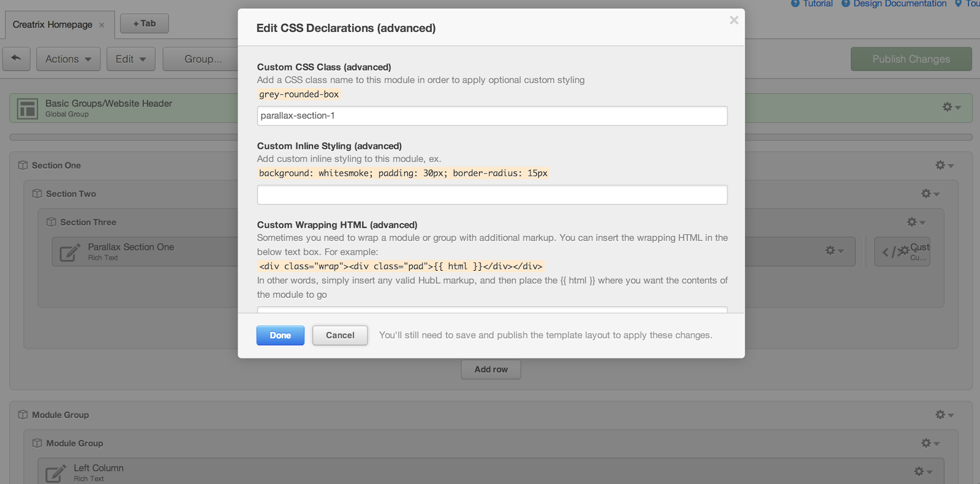The image size is (980, 484).
Task: Click the Website Header global group icon
Action: [x=28, y=108]
